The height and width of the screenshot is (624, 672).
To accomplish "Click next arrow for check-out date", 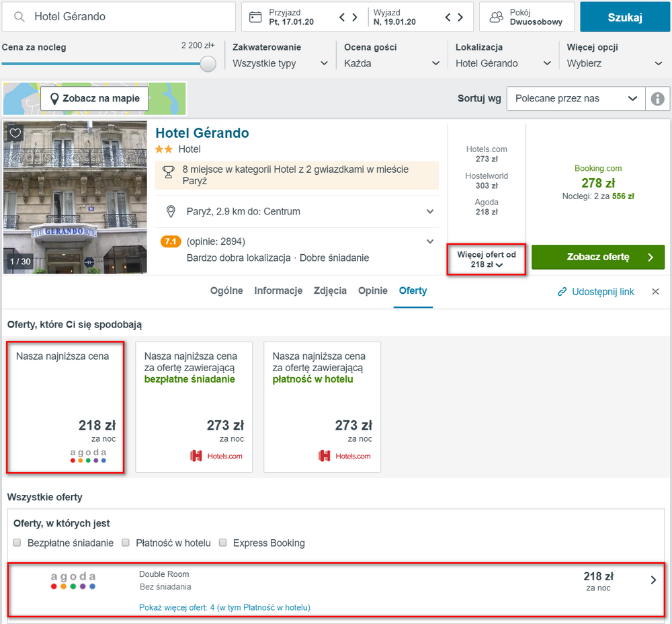I will pyautogui.click(x=460, y=17).
